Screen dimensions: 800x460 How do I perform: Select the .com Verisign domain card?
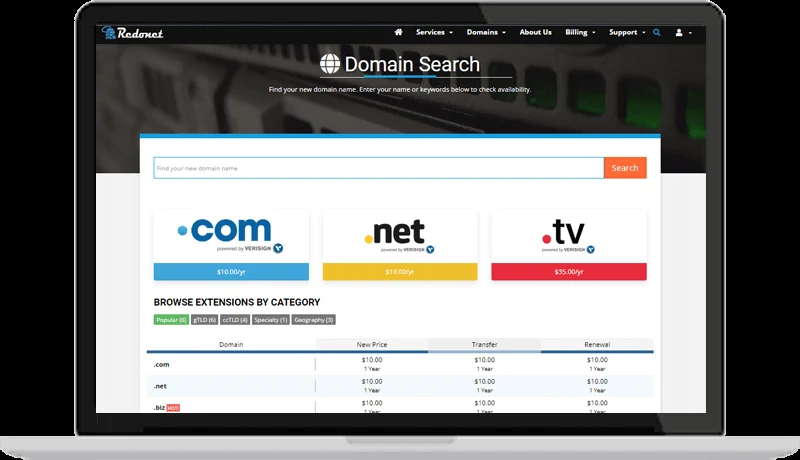pos(231,245)
